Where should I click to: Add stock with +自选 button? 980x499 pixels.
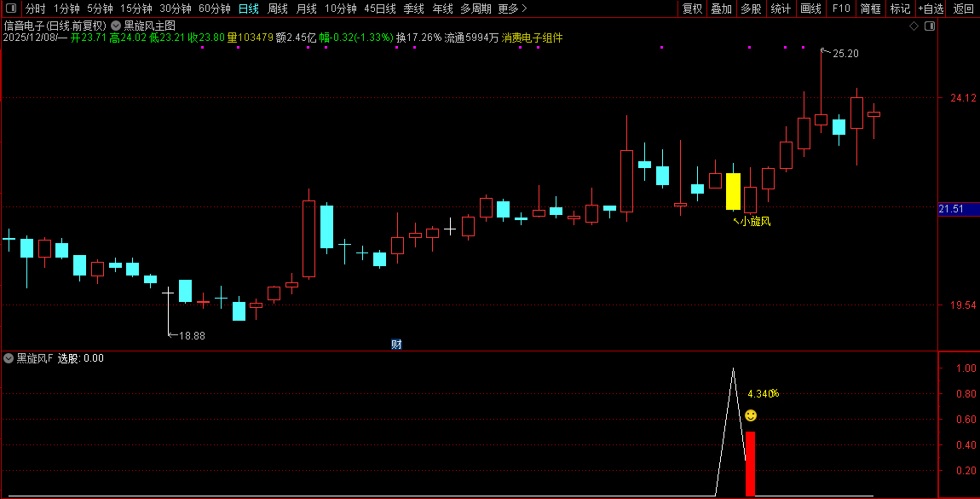931,9
